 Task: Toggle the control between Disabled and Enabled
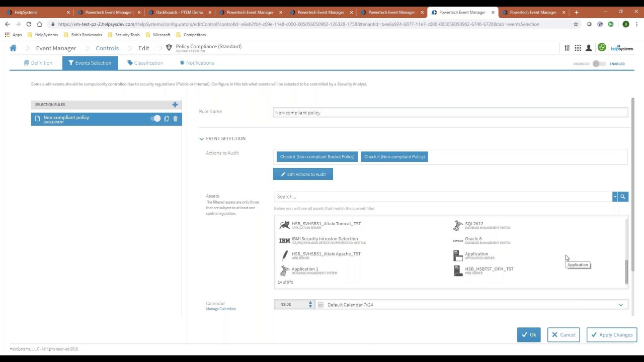tap(599, 64)
